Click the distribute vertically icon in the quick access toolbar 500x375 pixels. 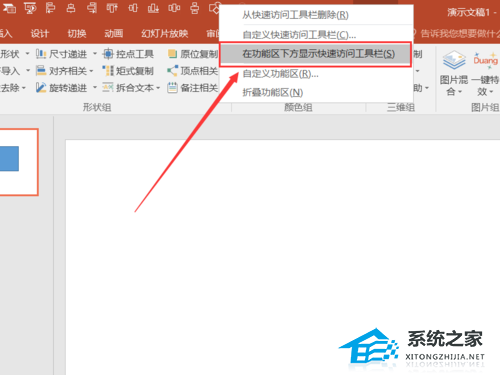coord(195,7)
